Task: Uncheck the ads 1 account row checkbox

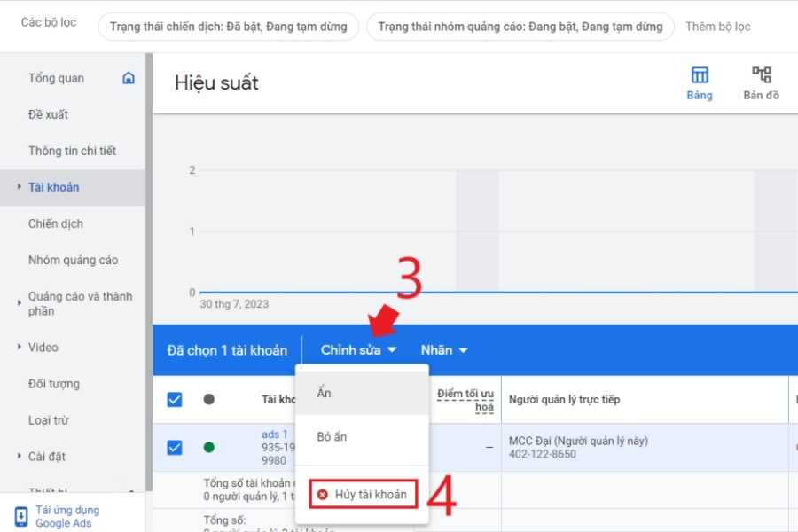Action: click(175, 448)
